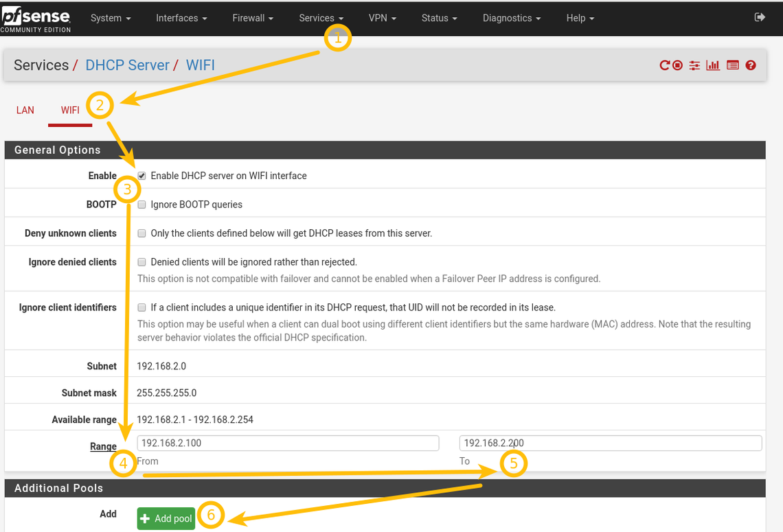The width and height of the screenshot is (783, 532).
Task: Click the pfSense logo
Action: [x=36, y=17]
